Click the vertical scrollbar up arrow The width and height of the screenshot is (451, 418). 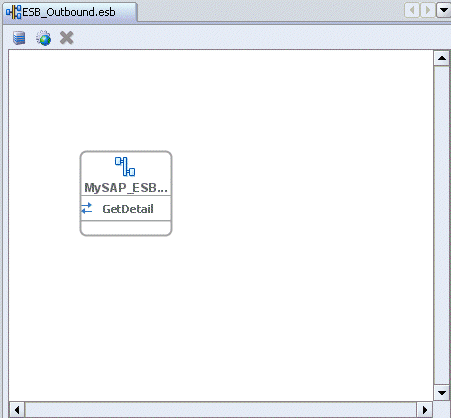(x=442, y=58)
